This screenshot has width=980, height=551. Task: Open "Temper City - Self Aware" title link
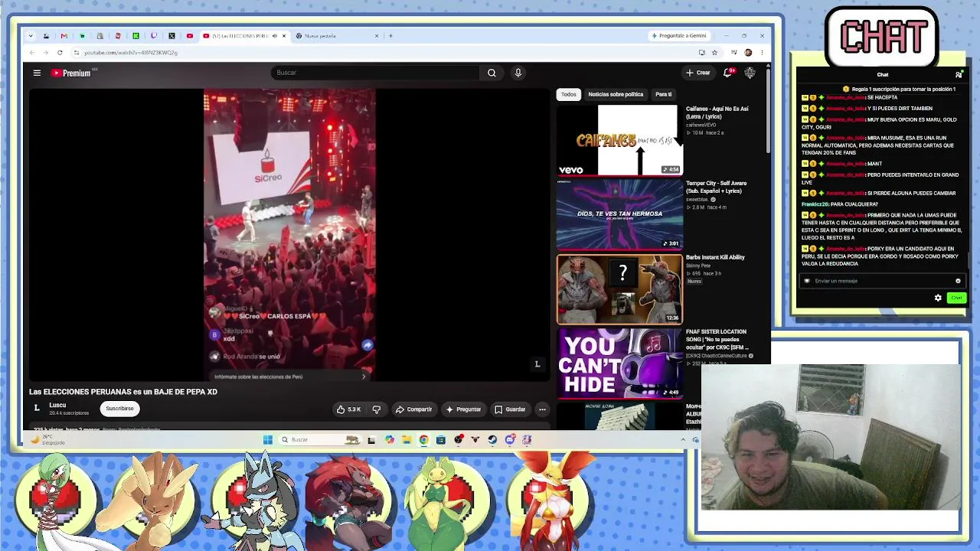click(x=716, y=187)
